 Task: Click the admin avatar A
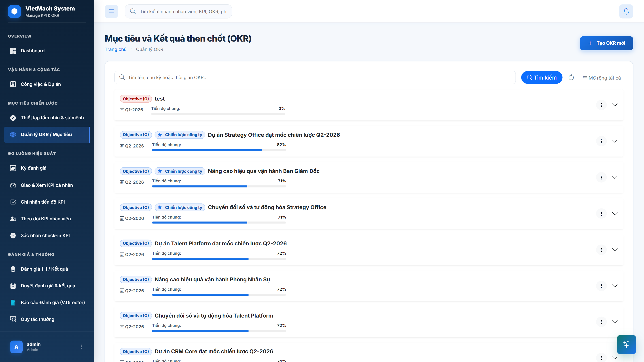coord(16,347)
